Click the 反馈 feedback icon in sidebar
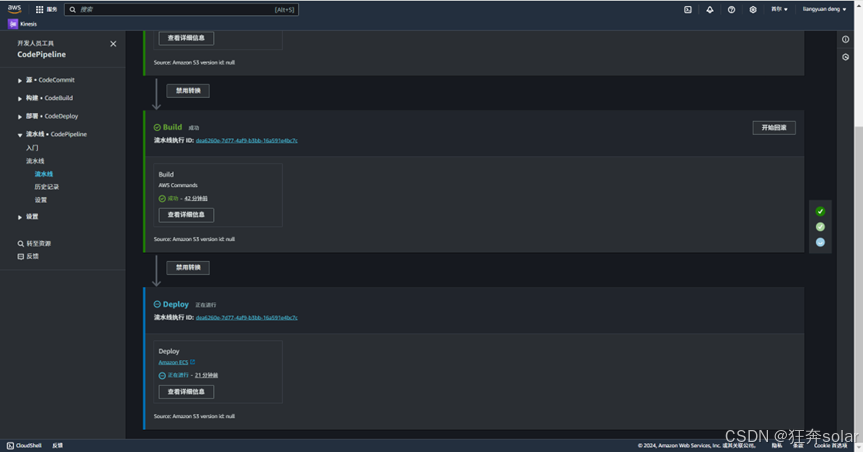Image resolution: width=863 pixels, height=452 pixels. pyautogui.click(x=20, y=257)
